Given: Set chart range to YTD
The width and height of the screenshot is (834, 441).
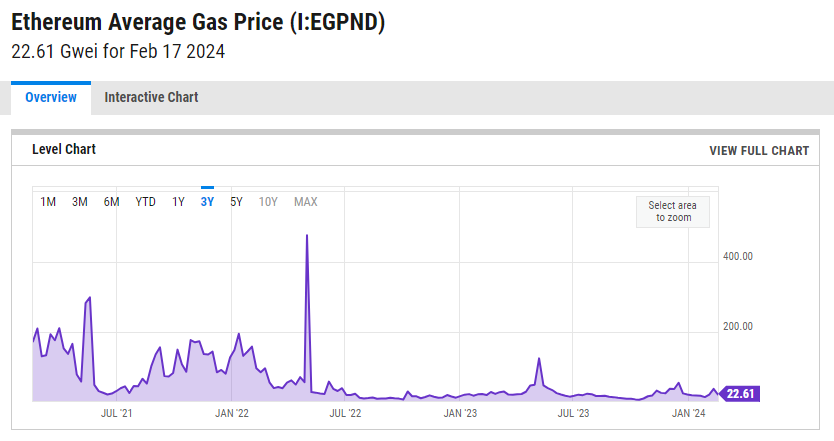Looking at the screenshot, I should tap(145, 202).
